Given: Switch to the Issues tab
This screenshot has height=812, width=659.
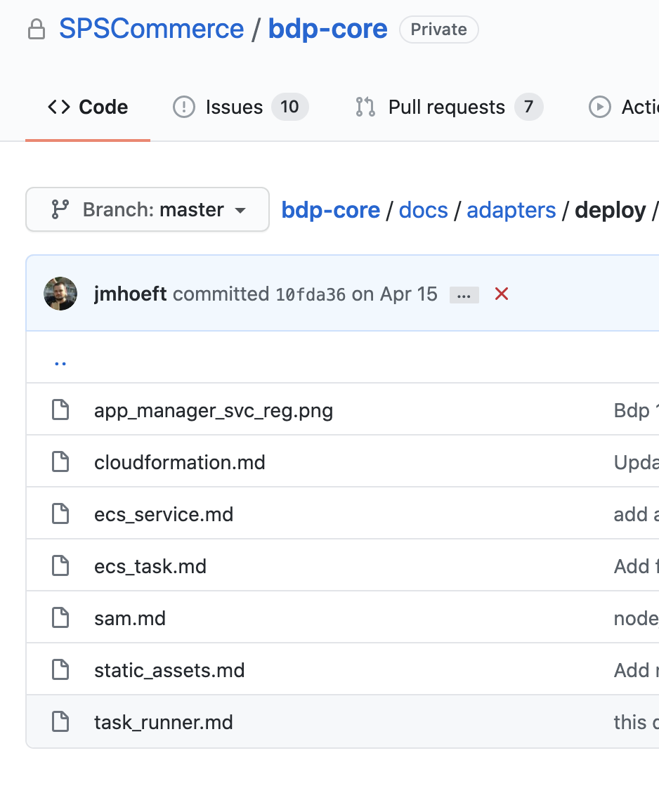Looking at the screenshot, I should (240, 107).
